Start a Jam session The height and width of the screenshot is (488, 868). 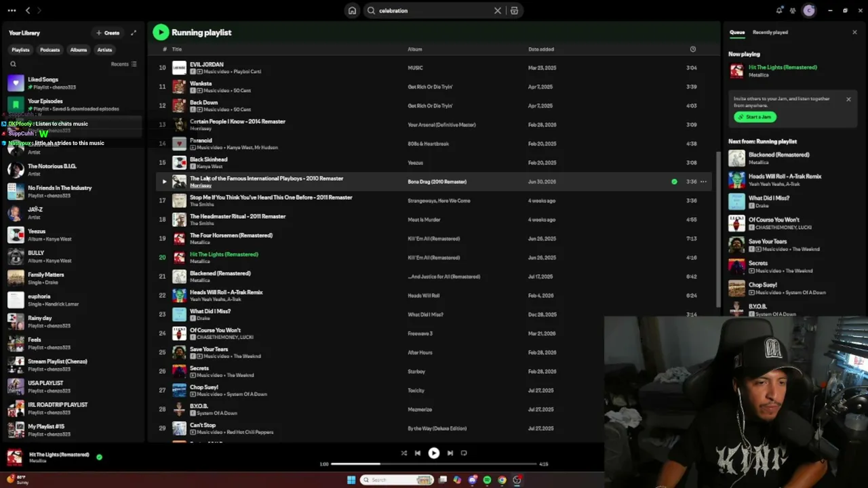(755, 117)
